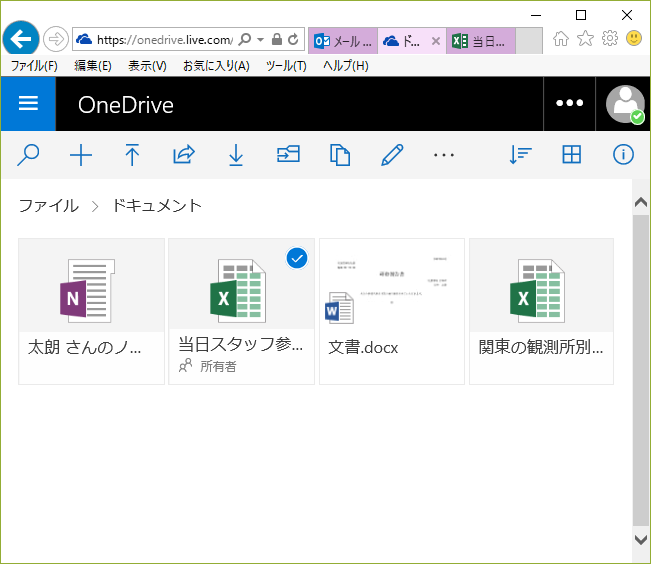Click the search magnifier in OneDrive toolbar
Screen dimensions: 651x564
pyautogui.click(x=28, y=155)
